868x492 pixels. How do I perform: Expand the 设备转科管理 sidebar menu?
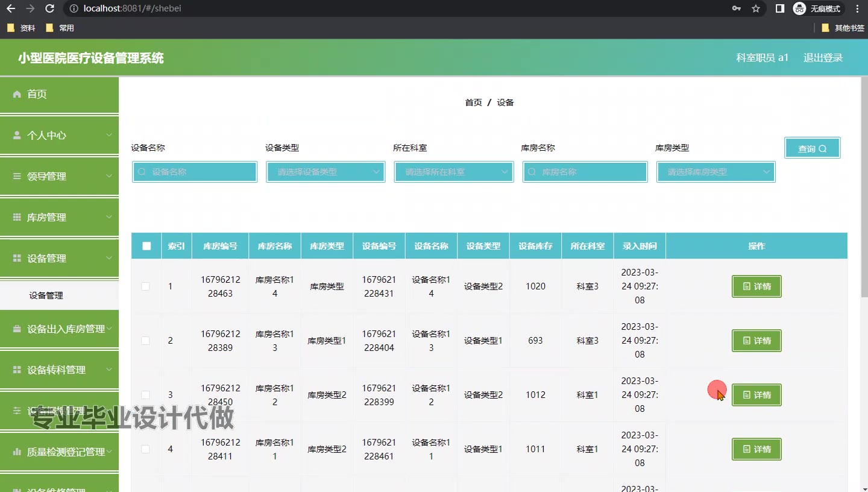(59, 370)
